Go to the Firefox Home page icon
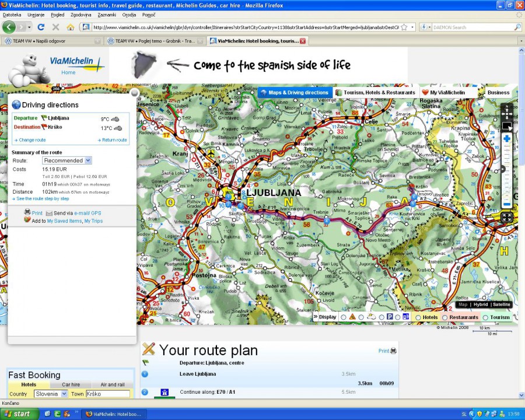This screenshot has width=525, height=420. tap(71, 27)
